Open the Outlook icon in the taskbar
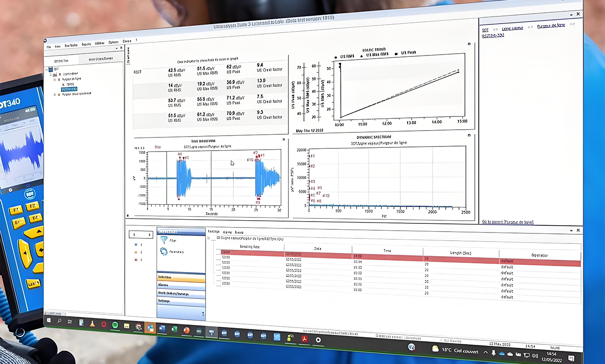Image resolution: width=605 pixels, height=364 pixels. (x=151, y=328)
